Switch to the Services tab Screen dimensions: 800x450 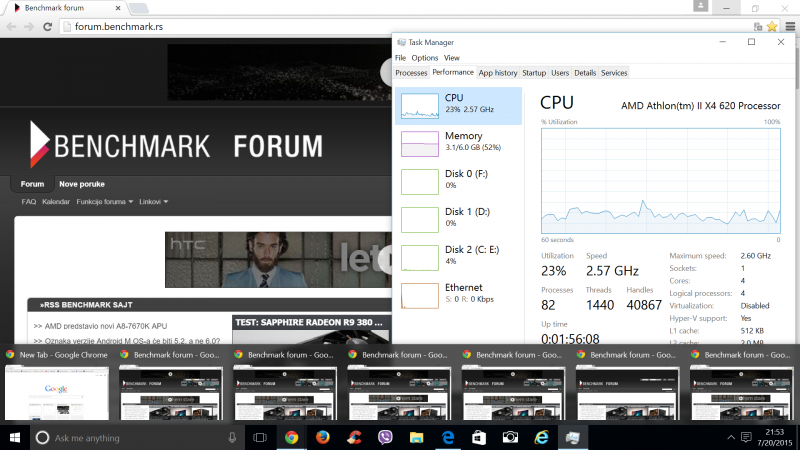pos(614,73)
